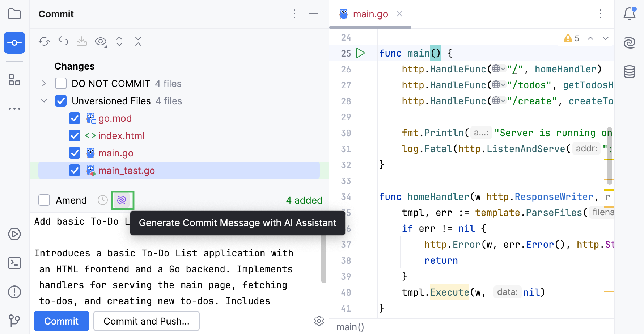This screenshot has width=644, height=334.
Task: Refresh the changes list
Action: pos(44,41)
